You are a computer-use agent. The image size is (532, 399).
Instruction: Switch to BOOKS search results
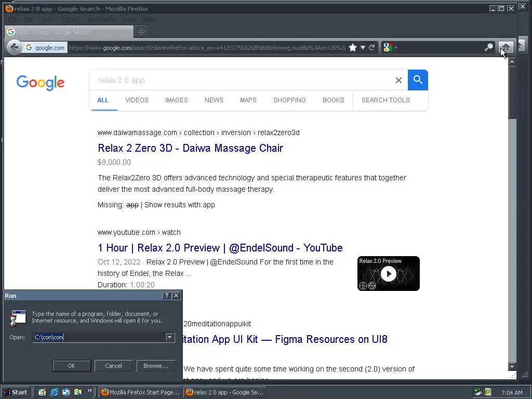click(x=333, y=100)
